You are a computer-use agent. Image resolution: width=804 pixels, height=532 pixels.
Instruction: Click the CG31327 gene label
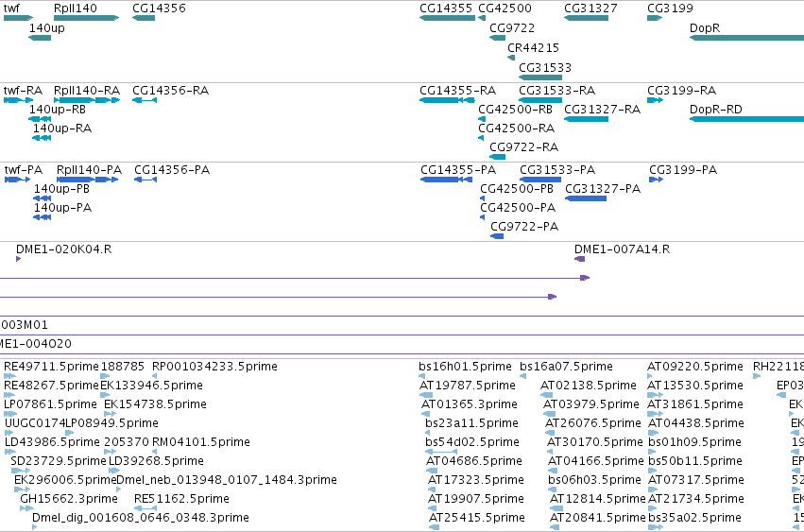click(590, 9)
